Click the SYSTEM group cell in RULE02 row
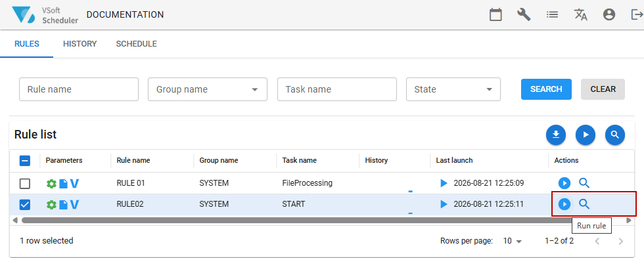The image size is (644, 258). [x=214, y=204]
